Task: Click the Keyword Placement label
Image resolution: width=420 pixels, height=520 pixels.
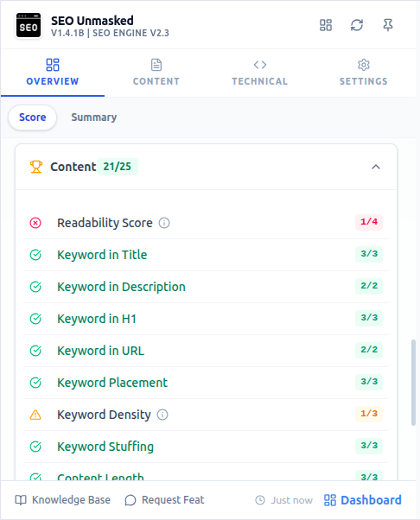Action: tap(112, 383)
